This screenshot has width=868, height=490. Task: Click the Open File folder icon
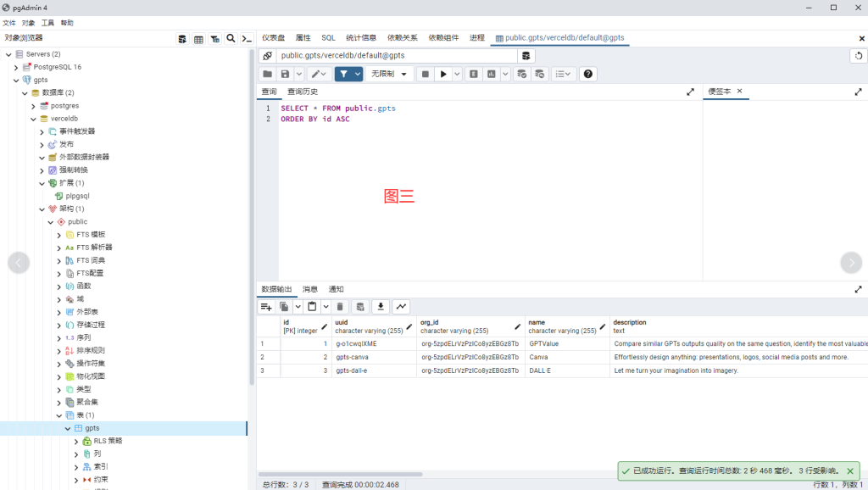click(267, 74)
